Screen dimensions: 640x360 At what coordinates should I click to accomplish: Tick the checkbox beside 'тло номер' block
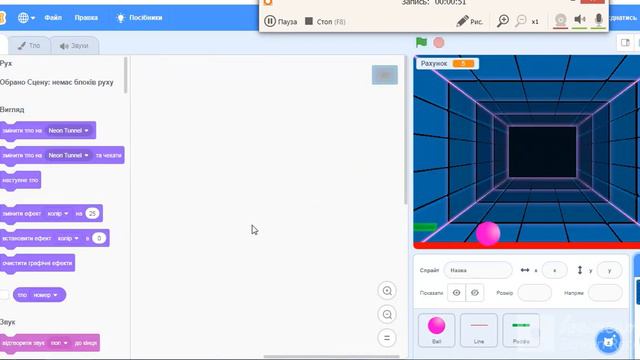click(x=4, y=295)
